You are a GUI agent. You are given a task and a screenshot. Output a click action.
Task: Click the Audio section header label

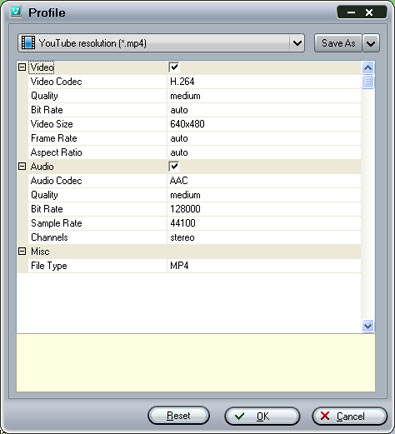pos(42,166)
